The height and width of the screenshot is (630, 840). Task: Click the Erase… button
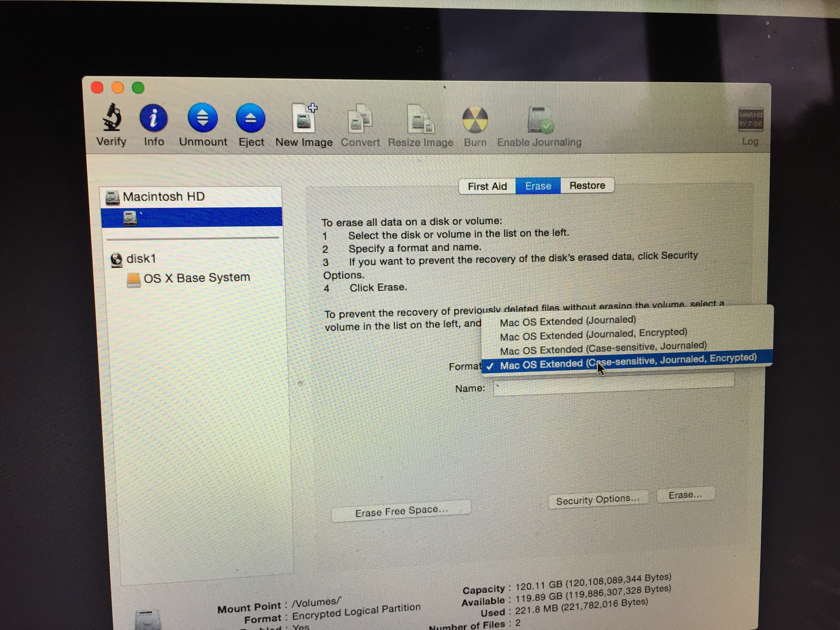(x=685, y=495)
